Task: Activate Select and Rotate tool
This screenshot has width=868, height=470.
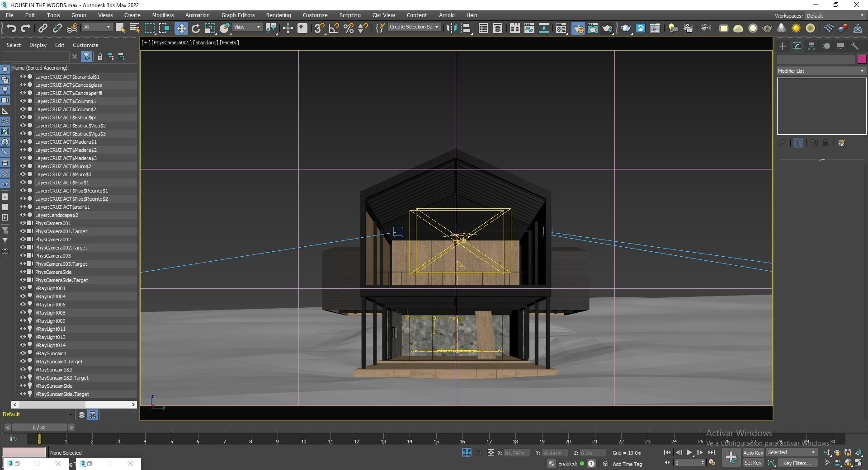Action: pos(196,28)
